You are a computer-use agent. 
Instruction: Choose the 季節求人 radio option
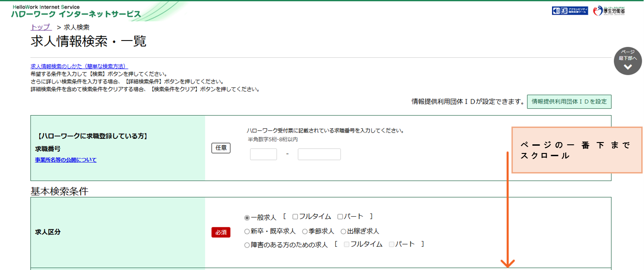(305, 232)
